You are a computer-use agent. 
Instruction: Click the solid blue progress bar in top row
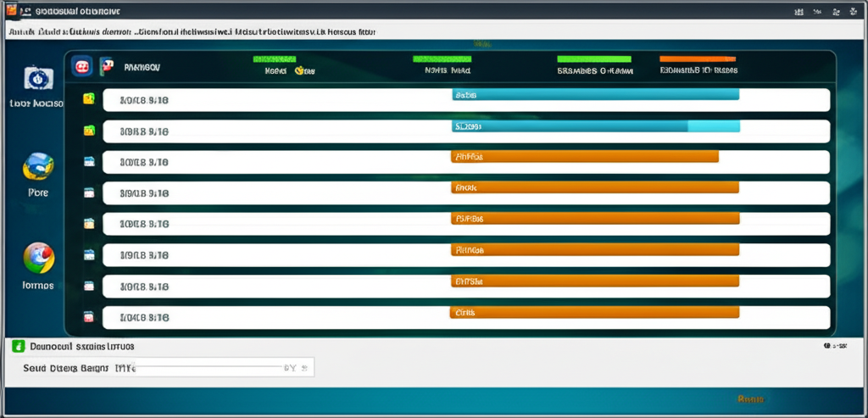coord(595,95)
